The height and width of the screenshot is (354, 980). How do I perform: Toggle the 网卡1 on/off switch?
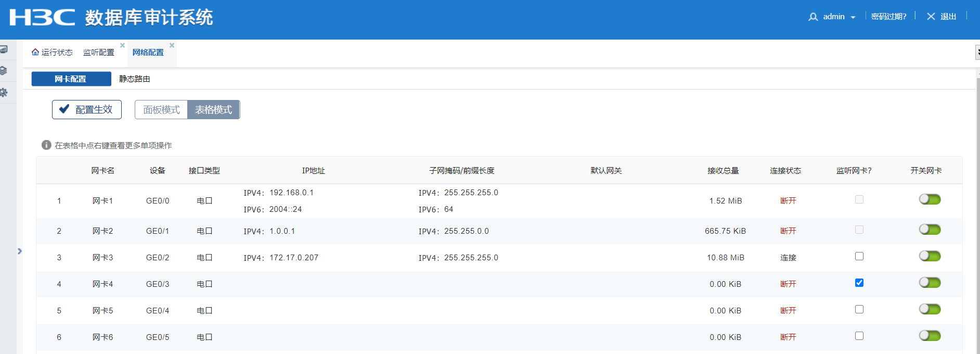tap(930, 199)
